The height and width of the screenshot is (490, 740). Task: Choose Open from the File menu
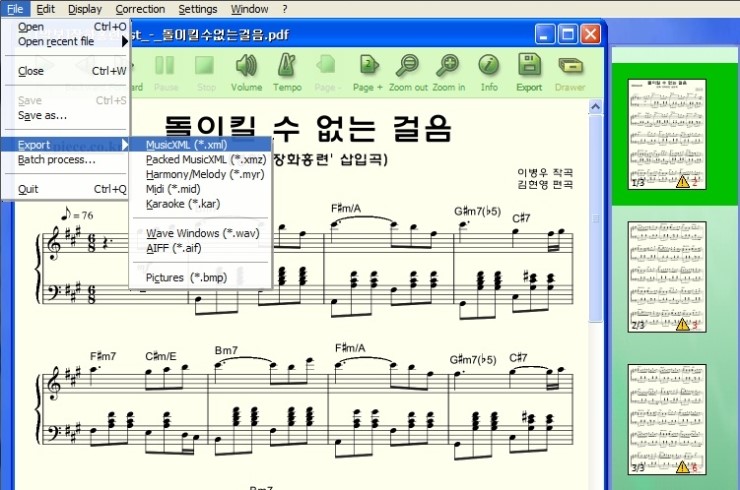(x=66, y=27)
